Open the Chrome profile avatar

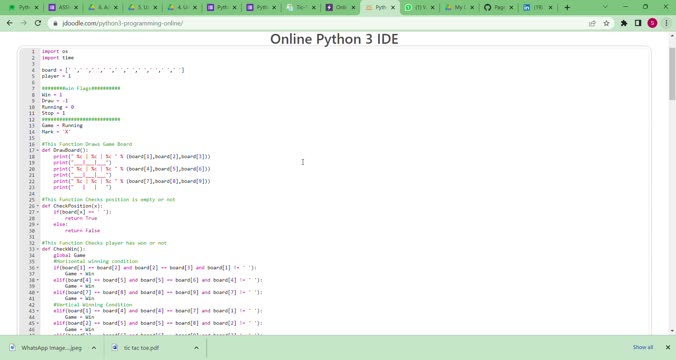[652, 23]
